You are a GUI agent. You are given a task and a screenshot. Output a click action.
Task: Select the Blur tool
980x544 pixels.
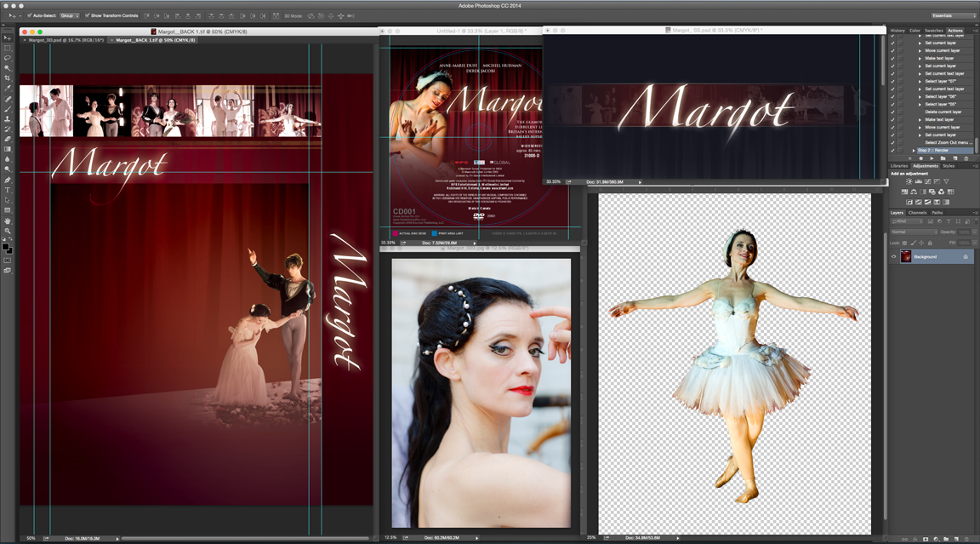(8, 159)
